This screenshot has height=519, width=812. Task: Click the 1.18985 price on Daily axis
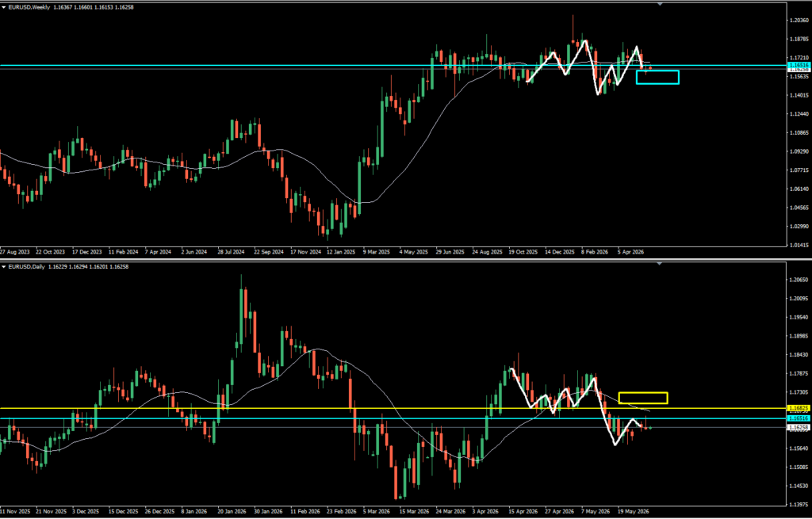[799, 336]
